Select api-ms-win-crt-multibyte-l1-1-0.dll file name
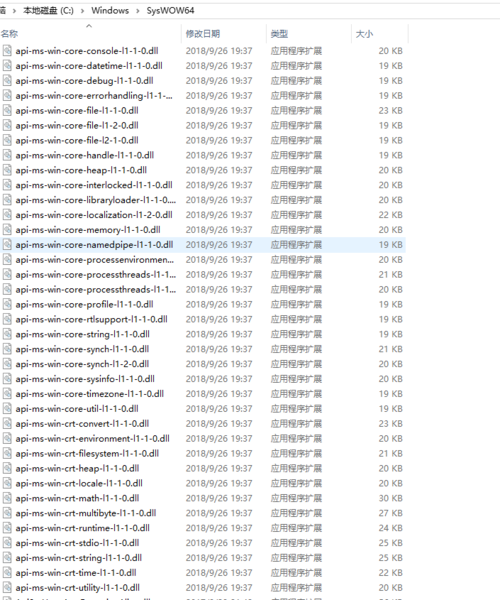 point(86,513)
